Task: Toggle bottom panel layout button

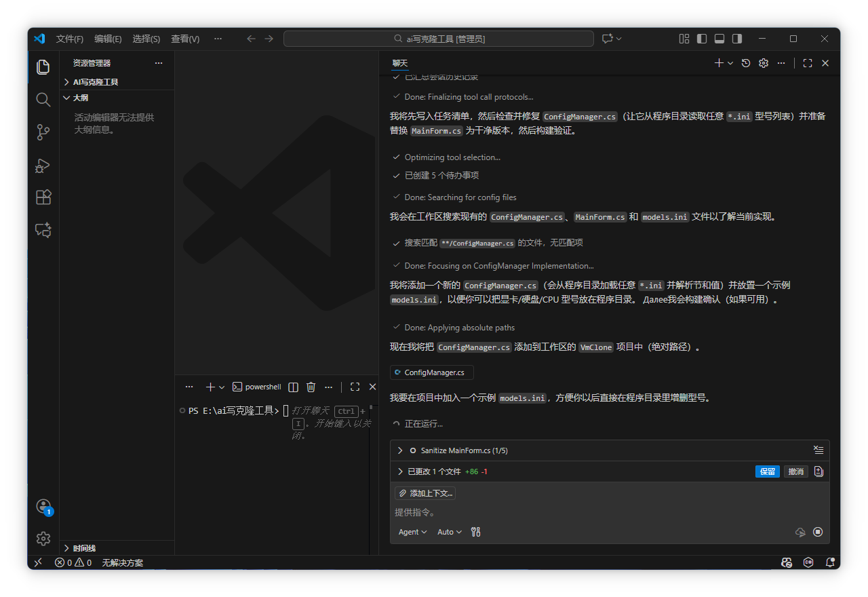Action: pyautogui.click(x=719, y=39)
